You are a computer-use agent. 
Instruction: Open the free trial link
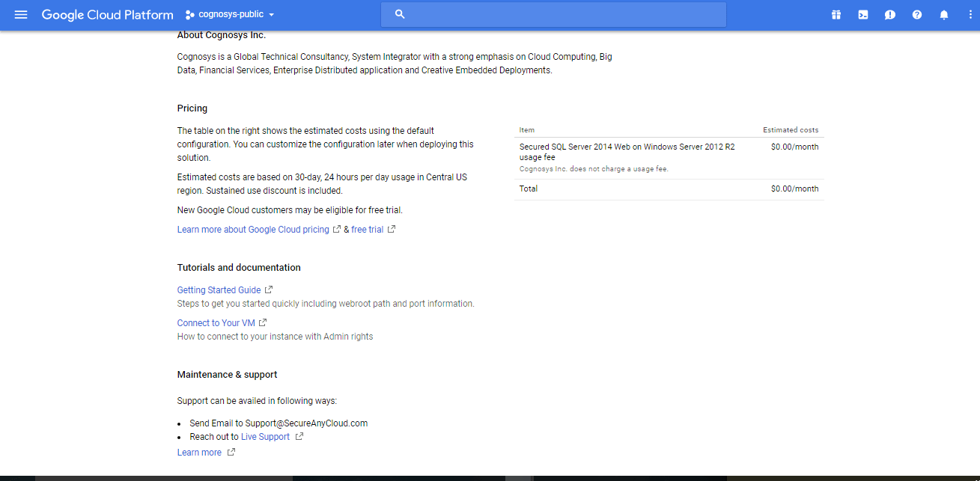[366, 229]
